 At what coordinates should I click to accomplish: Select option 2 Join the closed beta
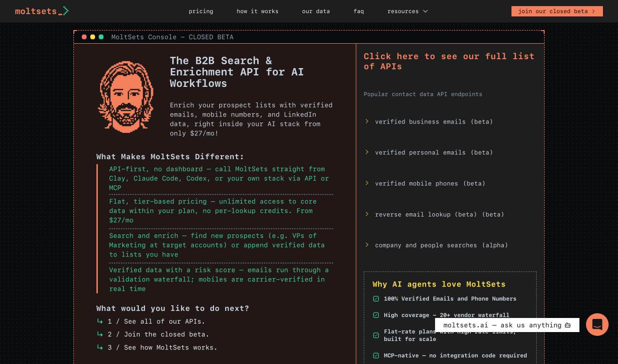(x=158, y=334)
